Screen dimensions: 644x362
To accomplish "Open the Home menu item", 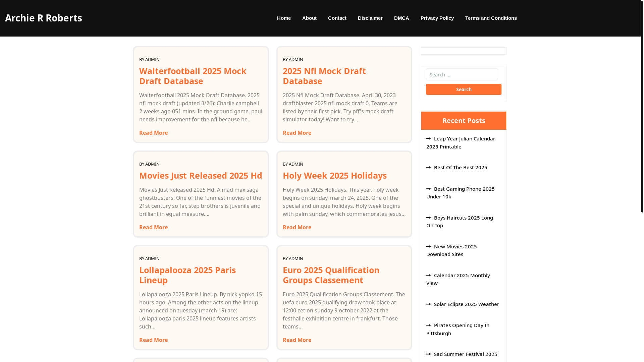I will click(284, 18).
